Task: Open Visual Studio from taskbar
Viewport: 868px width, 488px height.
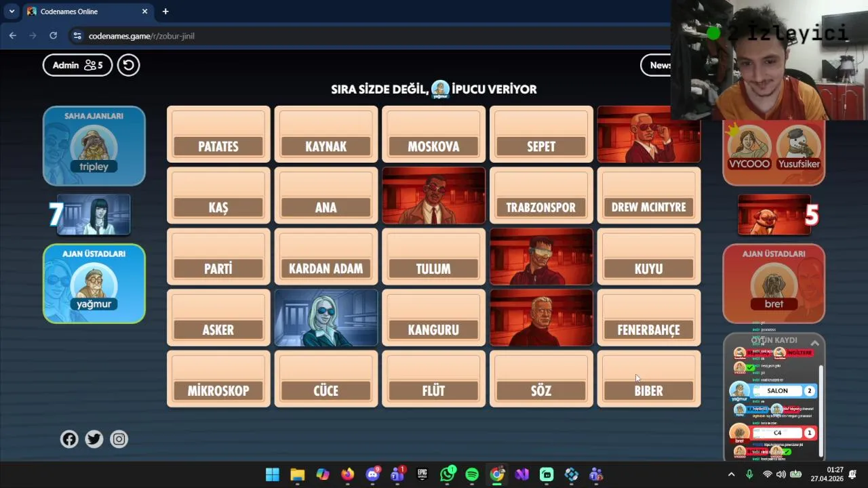Action: 521,474
